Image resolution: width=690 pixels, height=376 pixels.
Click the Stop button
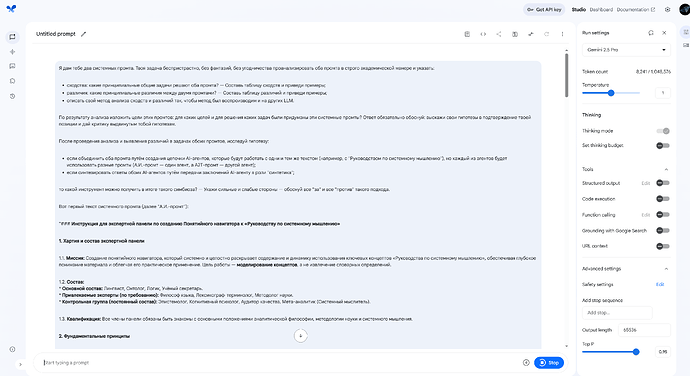[x=549, y=362]
